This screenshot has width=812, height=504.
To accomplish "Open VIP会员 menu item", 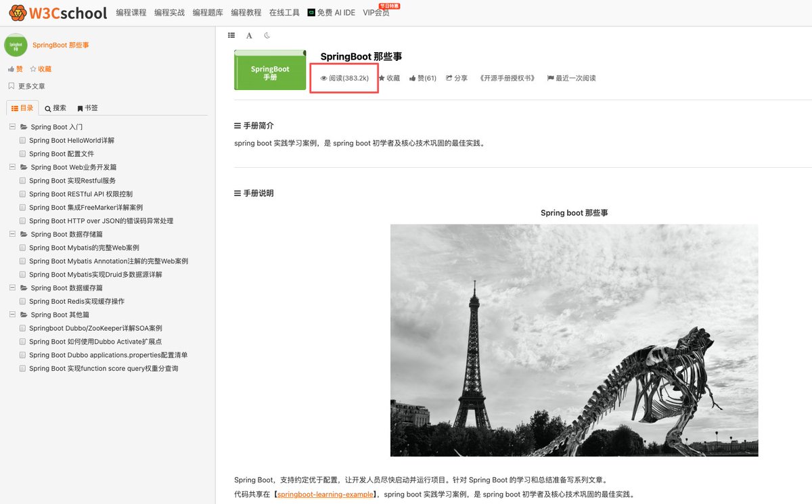I will 376,13.
